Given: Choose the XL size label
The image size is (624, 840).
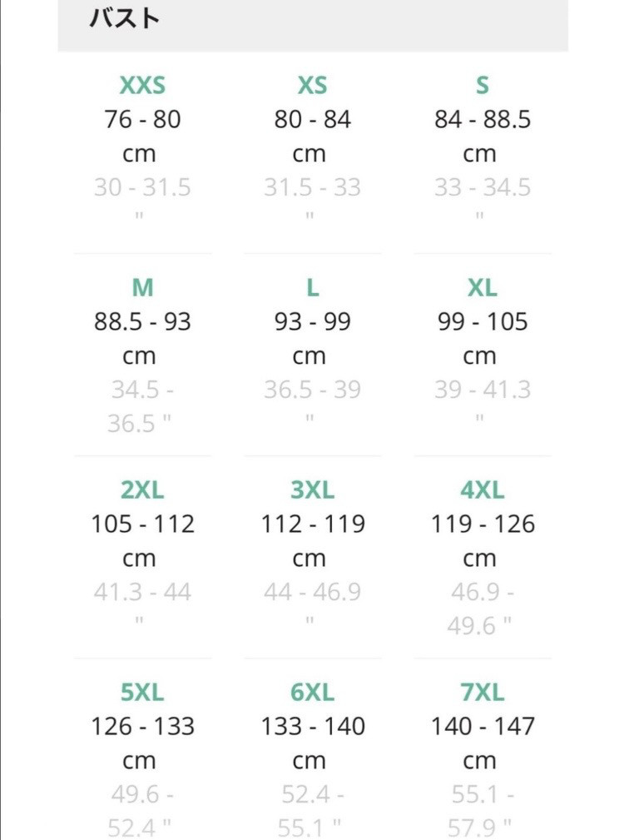Looking at the screenshot, I should click(x=482, y=287).
